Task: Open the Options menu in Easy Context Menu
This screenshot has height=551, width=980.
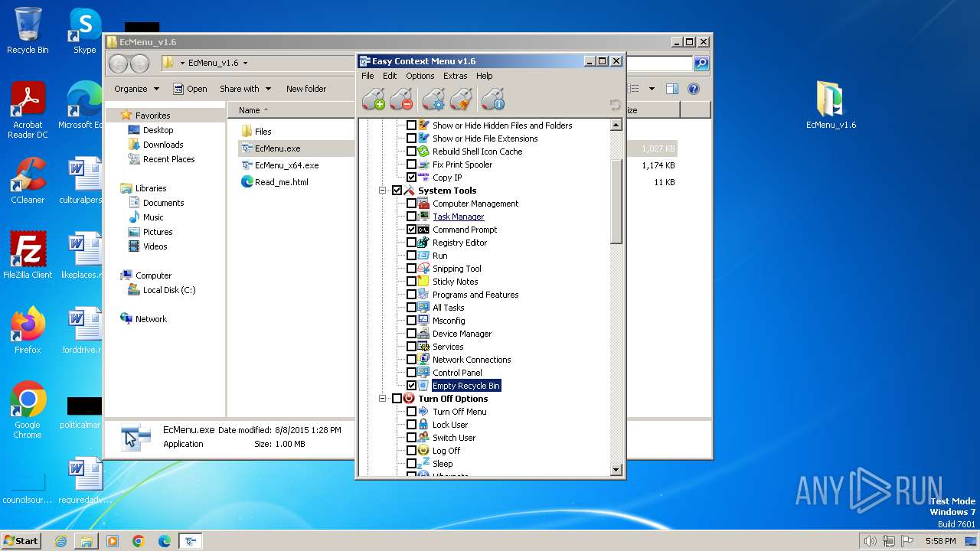Action: coord(420,76)
